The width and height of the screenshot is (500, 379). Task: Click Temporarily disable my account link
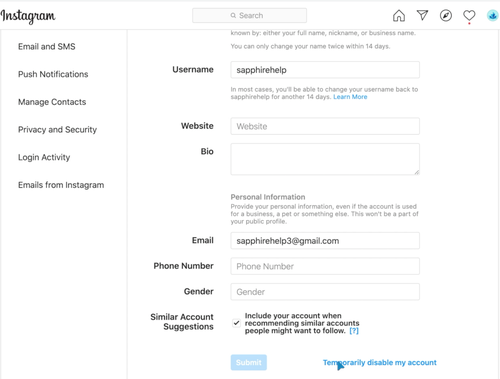click(x=380, y=363)
